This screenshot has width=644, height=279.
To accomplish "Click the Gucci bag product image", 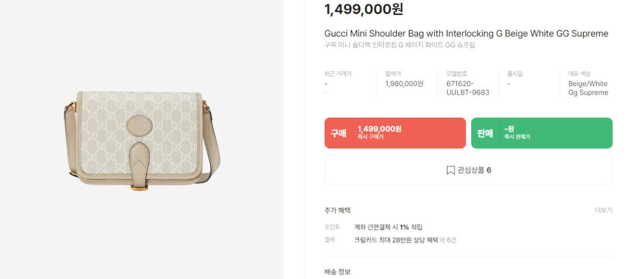I will 141,140.
